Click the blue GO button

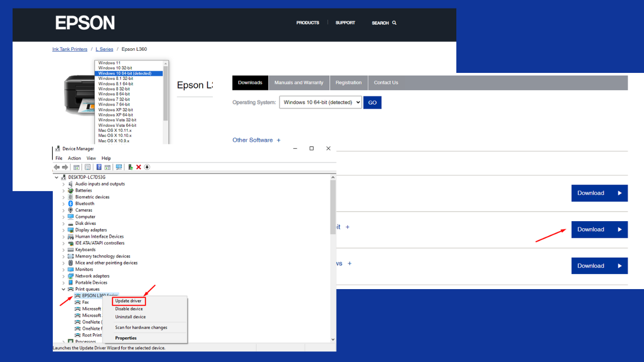pyautogui.click(x=372, y=103)
